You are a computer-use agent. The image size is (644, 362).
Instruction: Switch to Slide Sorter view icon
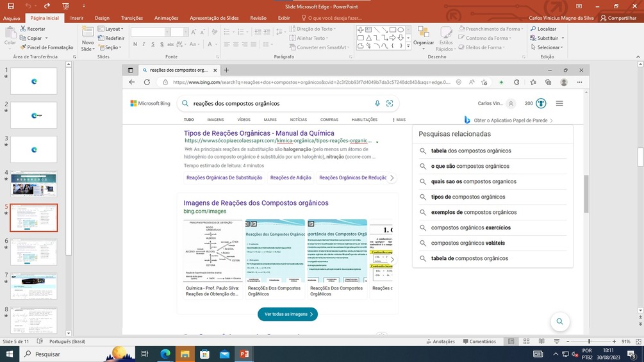point(526,341)
